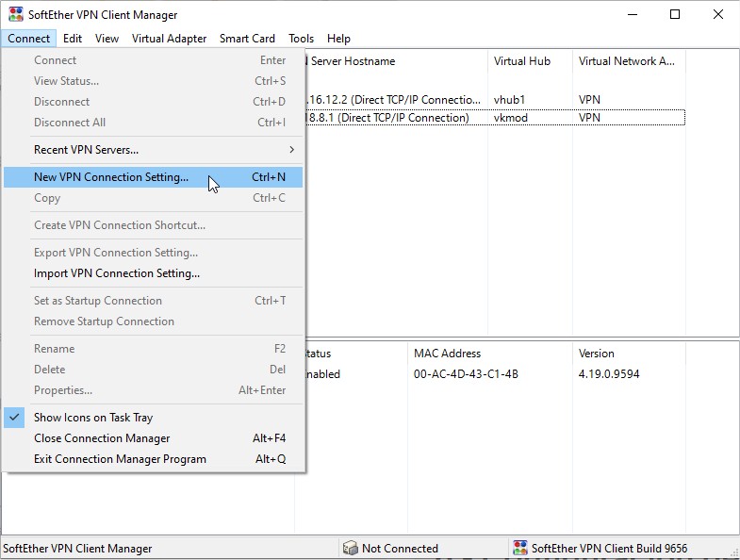Open the Tools menu
The height and width of the screenshot is (560, 740).
[301, 39]
